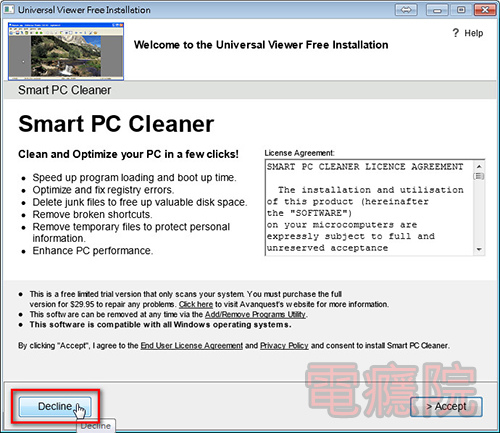Click the "free limited trial version" notice text
The width and height of the screenshot is (500, 433).
209,299
